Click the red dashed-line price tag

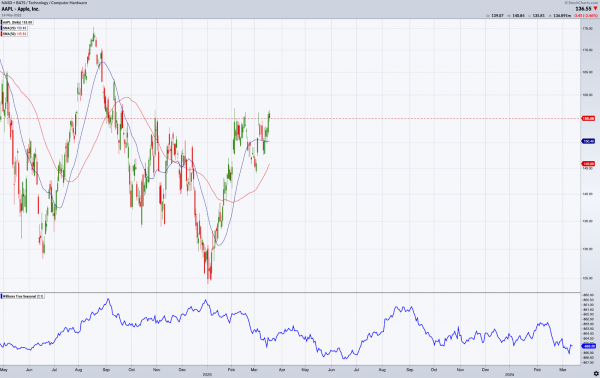pyautogui.click(x=588, y=119)
